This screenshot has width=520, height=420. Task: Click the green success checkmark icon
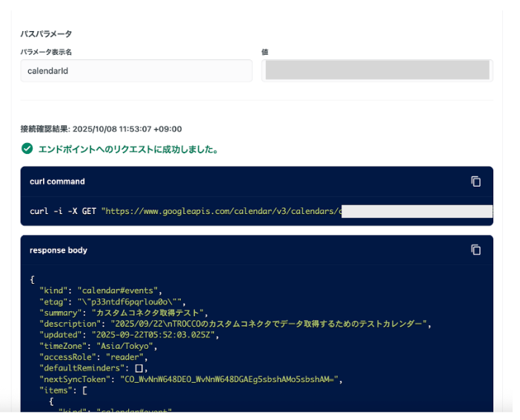[27, 149]
